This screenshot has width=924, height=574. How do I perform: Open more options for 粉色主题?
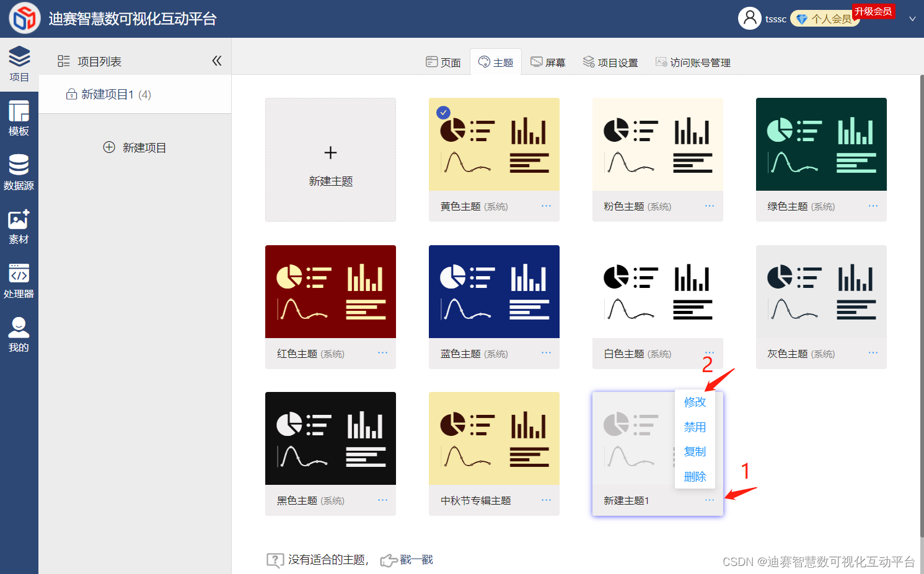[710, 206]
